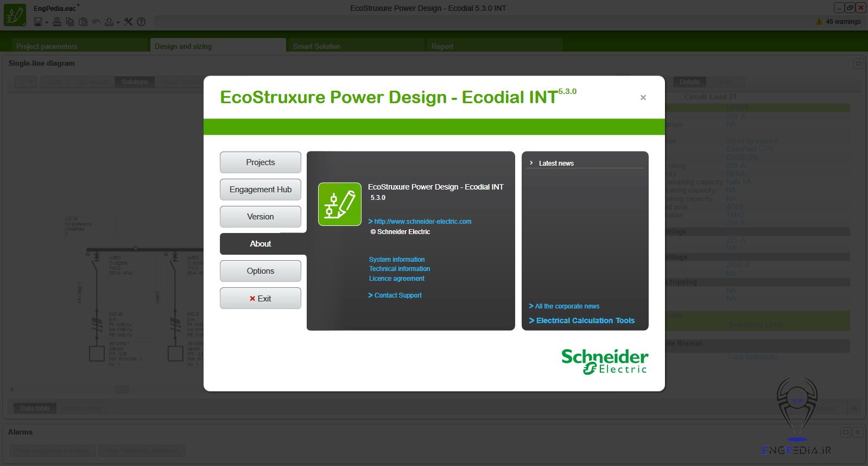Open the schneider-electric.com website link
The height and width of the screenshot is (466, 868).
tap(423, 222)
